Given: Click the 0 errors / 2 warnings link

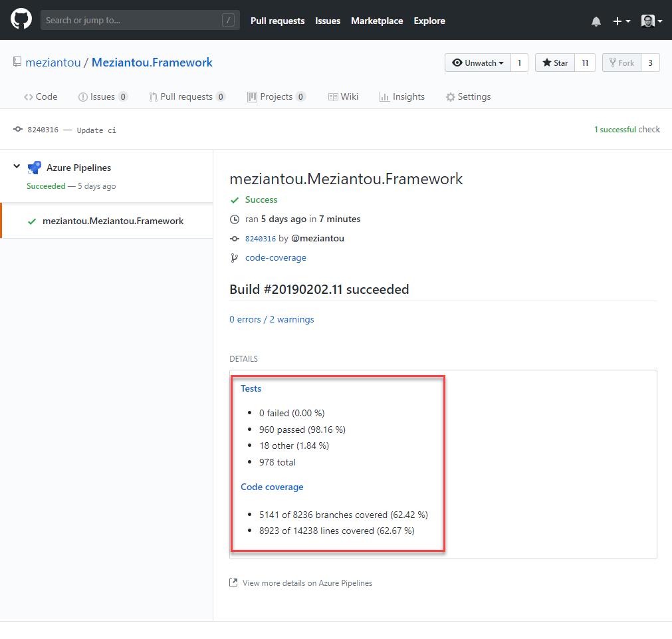Looking at the screenshot, I should click(271, 319).
